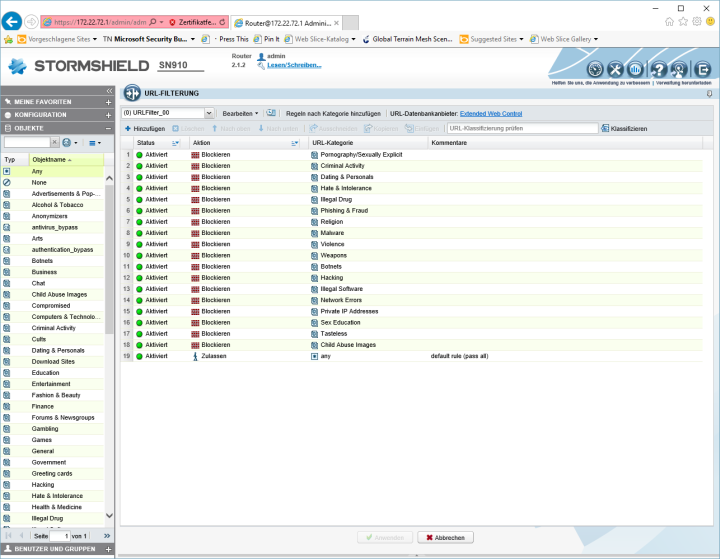The width and height of the screenshot is (720, 559).
Task: Click the Zulassen action icon in rule 19
Action: pos(196,356)
